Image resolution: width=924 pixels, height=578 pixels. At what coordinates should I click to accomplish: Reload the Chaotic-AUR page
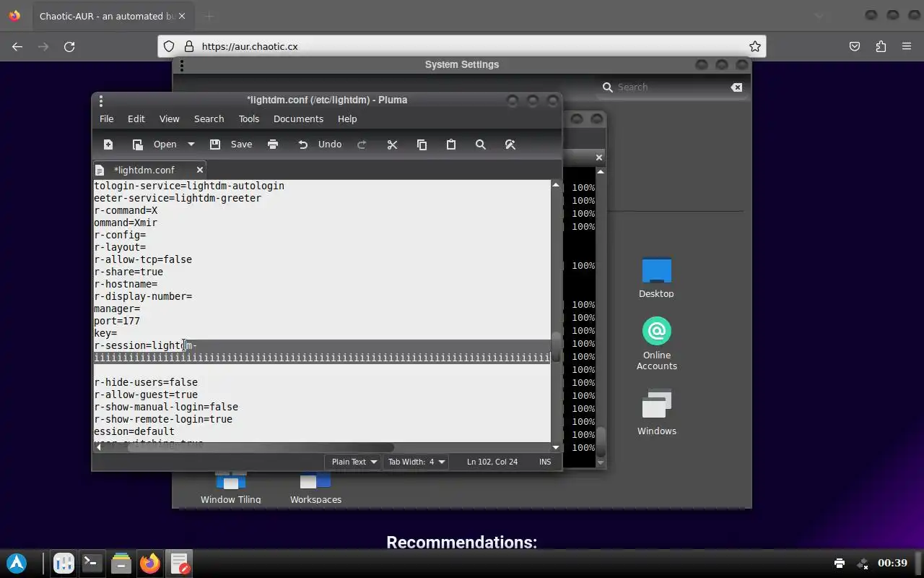click(x=69, y=46)
